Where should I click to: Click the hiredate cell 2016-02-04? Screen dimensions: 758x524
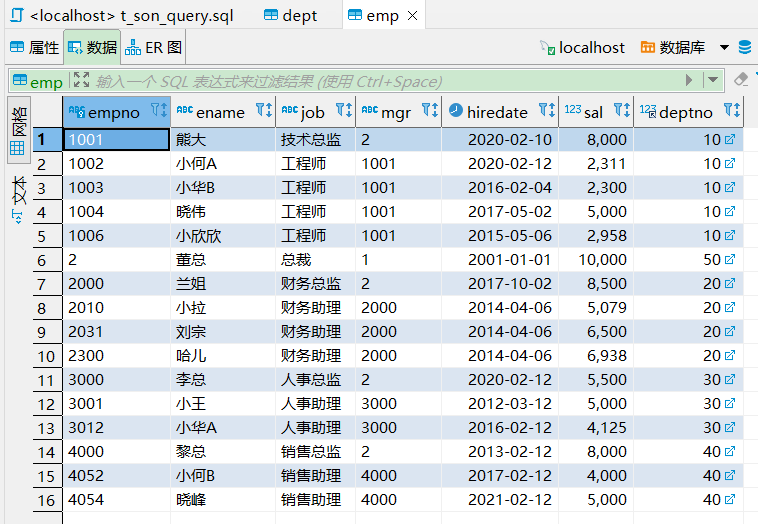click(500, 188)
